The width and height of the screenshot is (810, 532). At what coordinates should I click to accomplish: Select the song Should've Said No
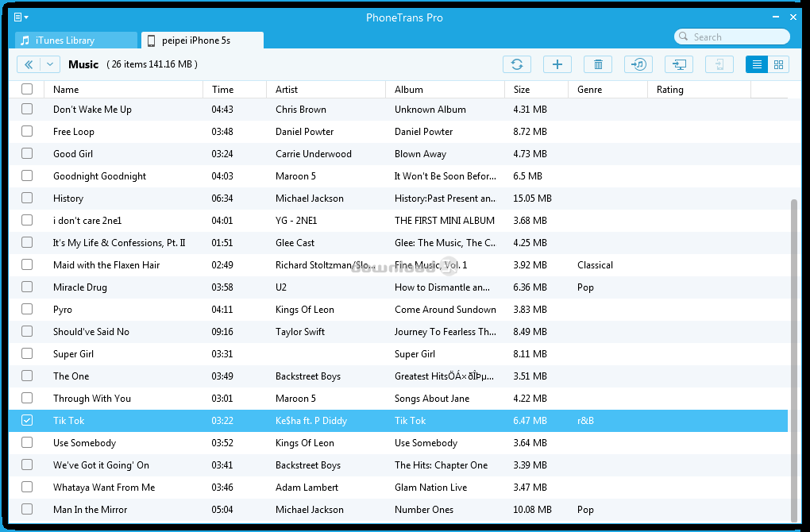[x=91, y=332]
